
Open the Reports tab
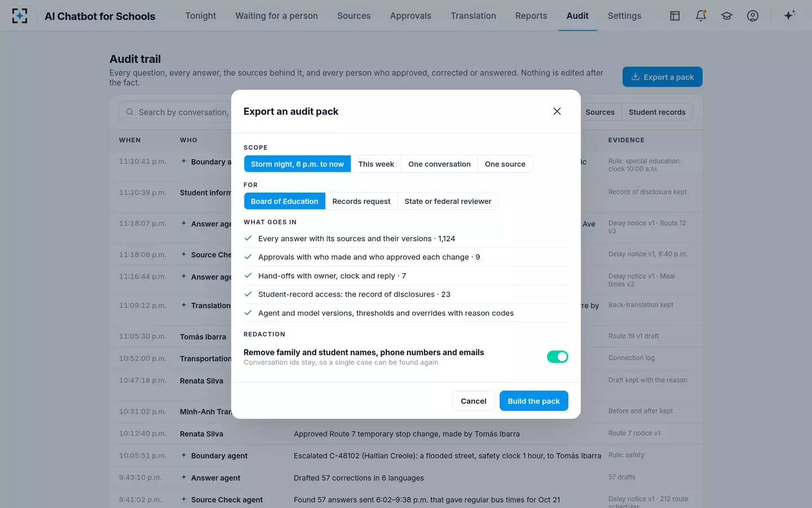[x=531, y=16]
